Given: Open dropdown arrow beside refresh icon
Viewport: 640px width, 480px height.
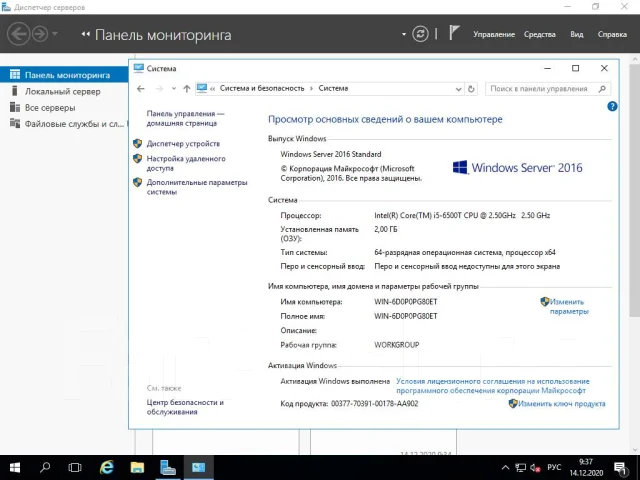Looking at the screenshot, I should [404, 34].
